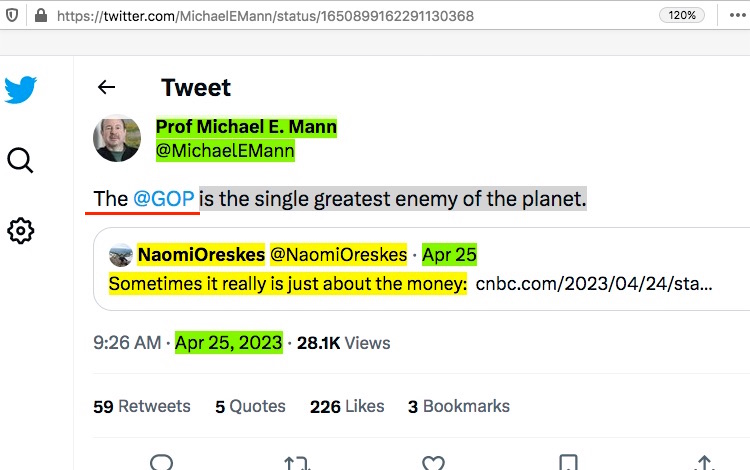Open Prof Michael E. Mann's profile name
Image resolution: width=750 pixels, height=470 pixels.
[x=246, y=128]
